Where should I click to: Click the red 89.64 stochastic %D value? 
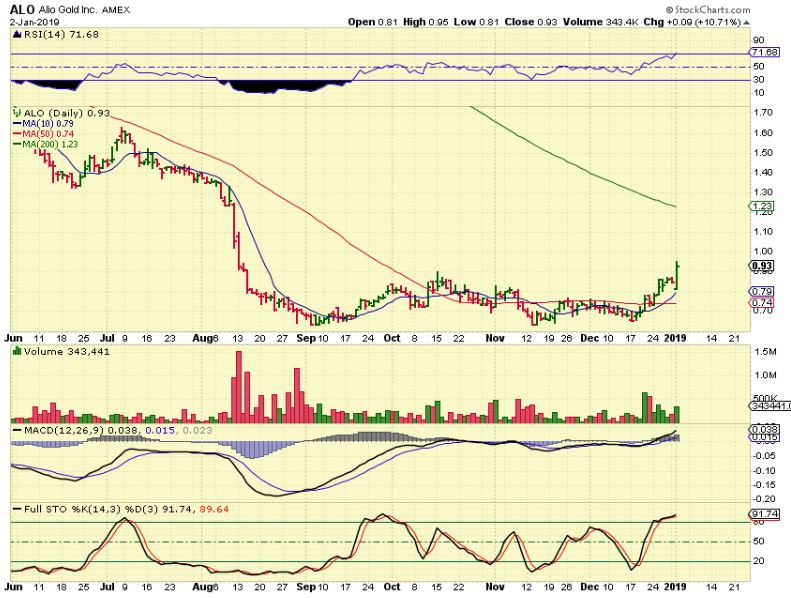click(x=214, y=509)
